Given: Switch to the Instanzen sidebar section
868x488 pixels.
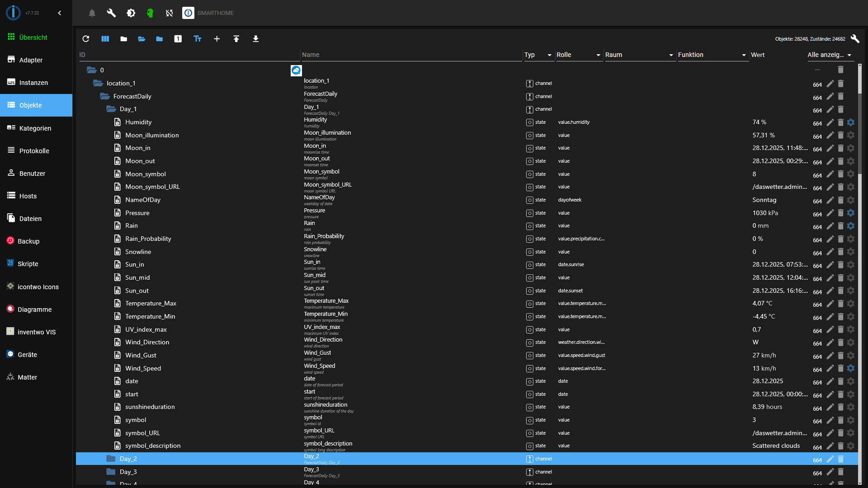Looking at the screenshot, I should pos(33,82).
